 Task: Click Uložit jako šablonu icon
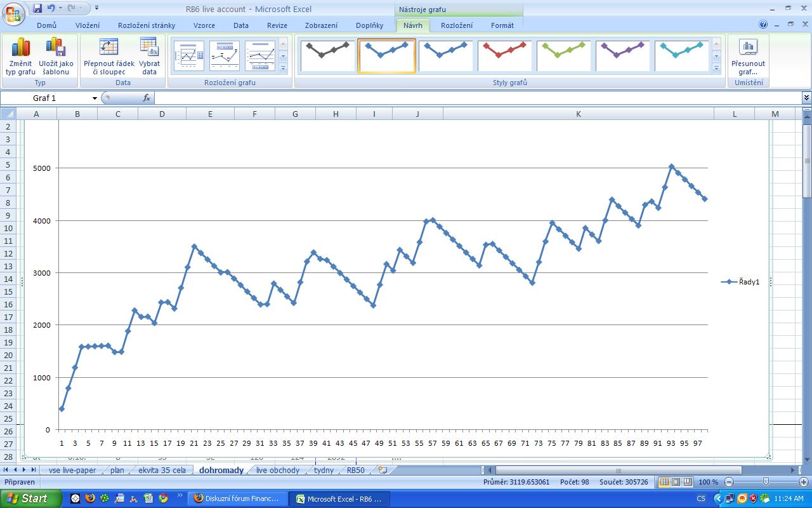point(56,57)
